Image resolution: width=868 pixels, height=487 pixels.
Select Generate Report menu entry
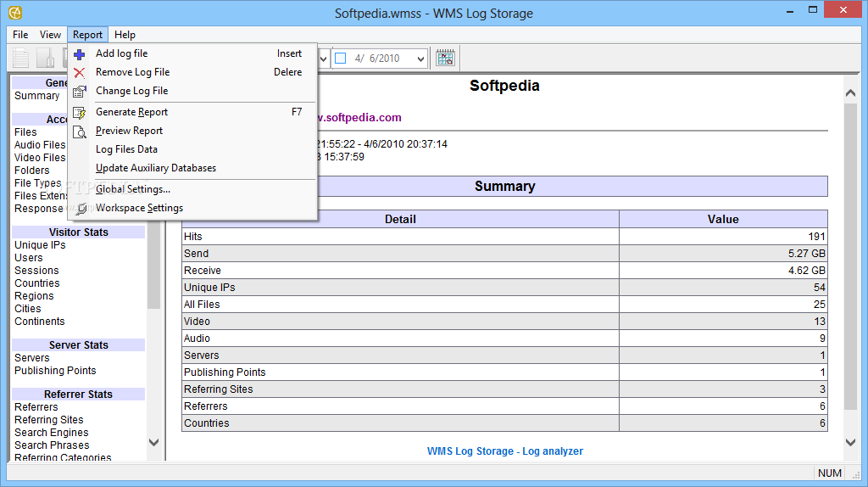(x=192, y=112)
